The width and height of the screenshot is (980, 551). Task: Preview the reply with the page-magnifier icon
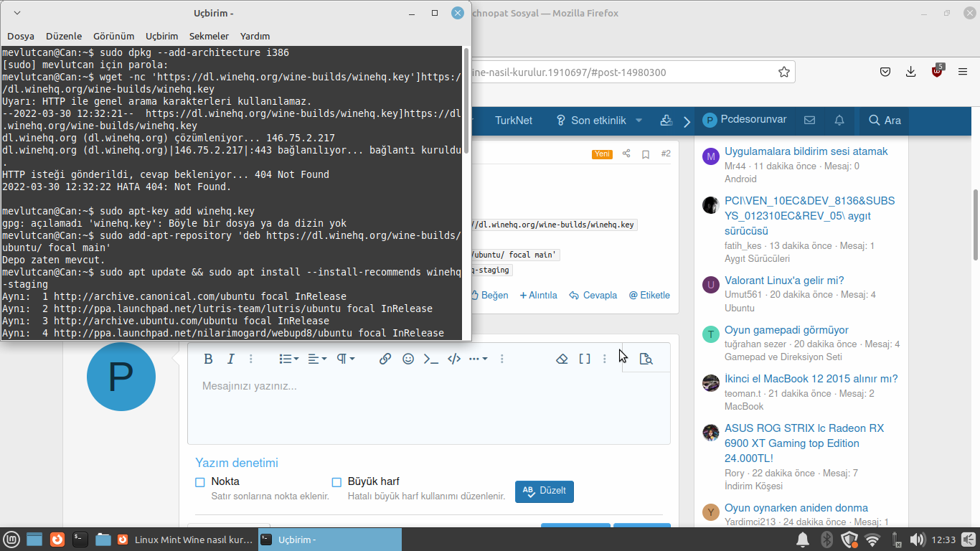click(x=646, y=359)
